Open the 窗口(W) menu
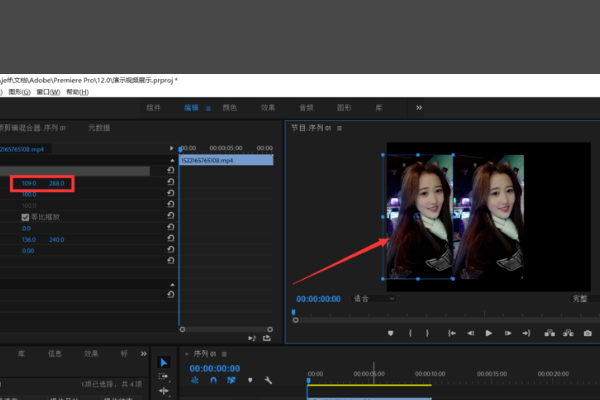This screenshot has height=400, width=600. pos(48,92)
